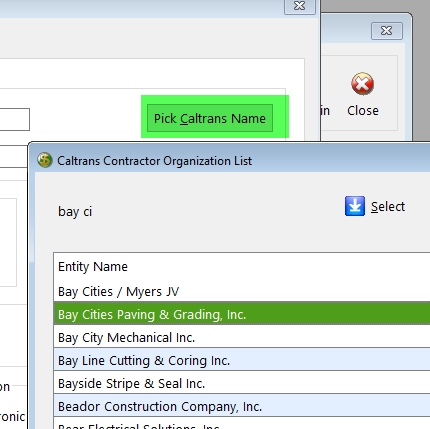Click the Caltrans Contractor Organization List window icon
430x429 pixels.
coord(45,160)
